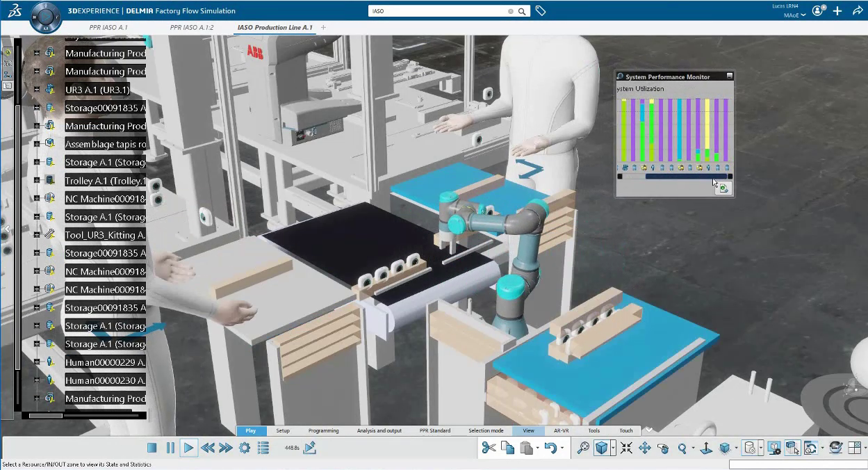Stop the running simulation
This screenshot has height=470, width=868.
click(x=152, y=448)
